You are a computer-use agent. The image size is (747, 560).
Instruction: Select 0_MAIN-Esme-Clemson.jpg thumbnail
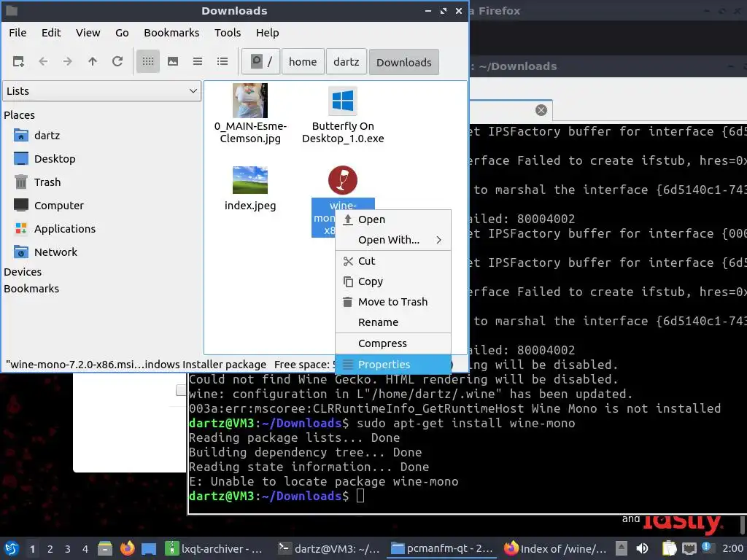250,101
